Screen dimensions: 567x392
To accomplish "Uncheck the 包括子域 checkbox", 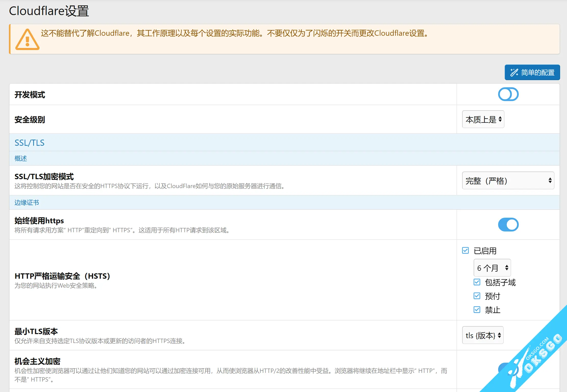I will pos(477,282).
